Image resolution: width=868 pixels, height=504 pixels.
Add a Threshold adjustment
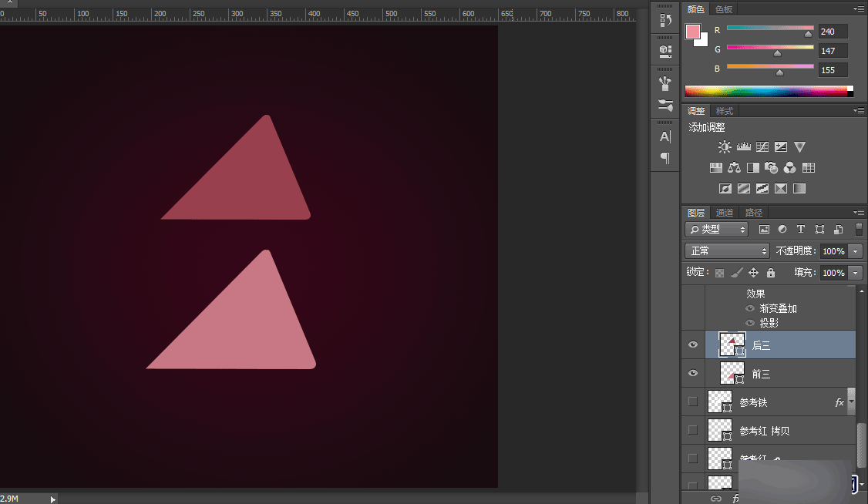(x=762, y=189)
